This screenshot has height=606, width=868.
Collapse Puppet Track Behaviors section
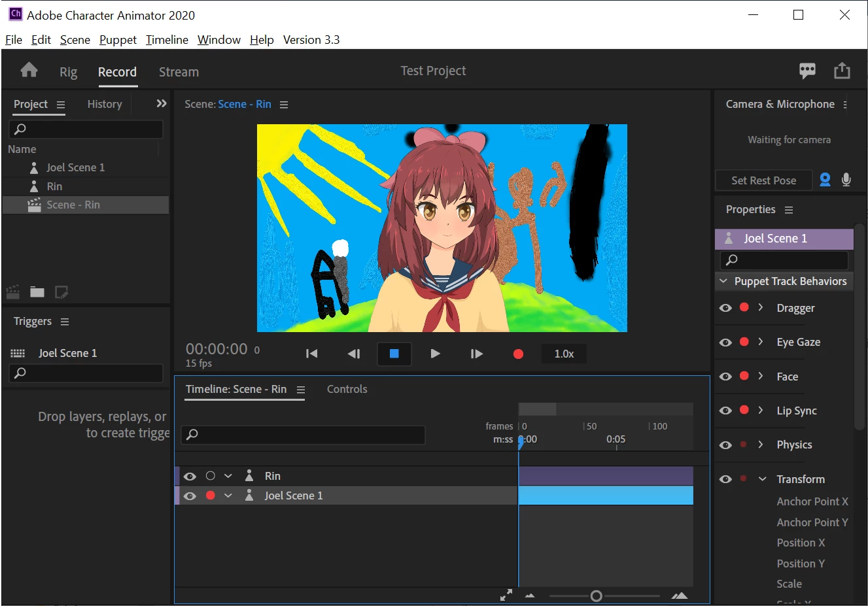723,281
